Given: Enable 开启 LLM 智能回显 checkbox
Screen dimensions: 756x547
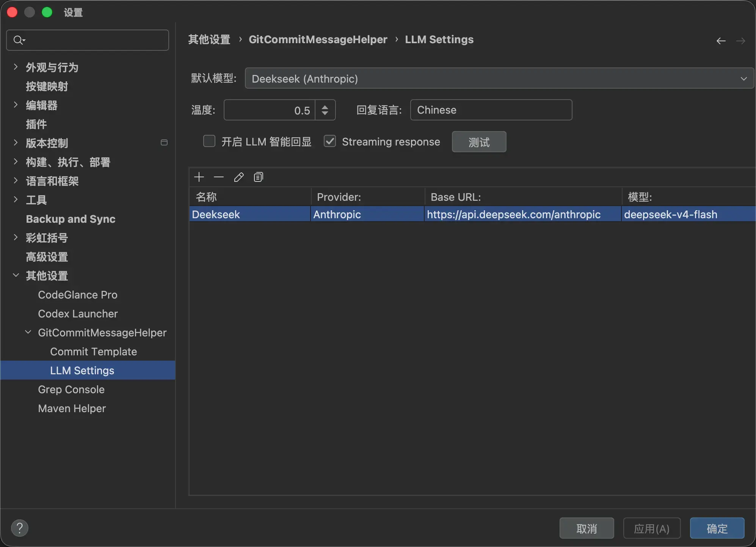Looking at the screenshot, I should (209, 141).
